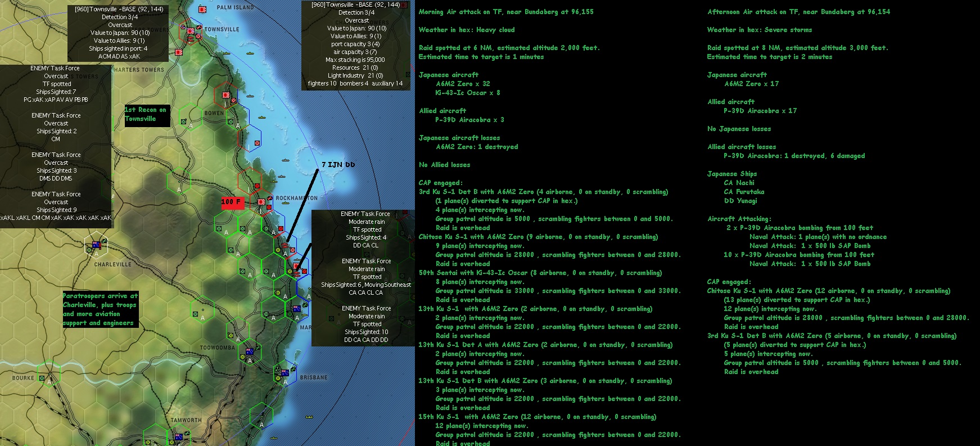The width and height of the screenshot is (980, 446).
Task: Select the Japanese flag marker at Bowen
Action: (x=226, y=96)
